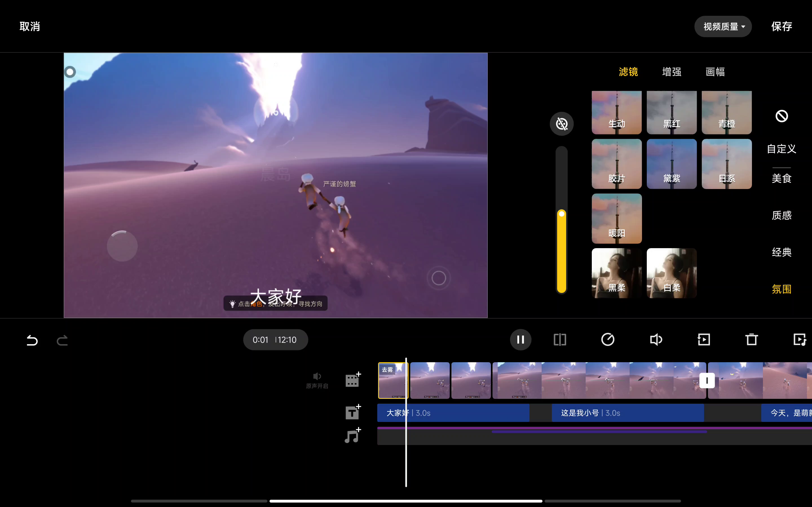Tap 取消 to cancel editing
The height and width of the screenshot is (507, 812).
pos(30,26)
